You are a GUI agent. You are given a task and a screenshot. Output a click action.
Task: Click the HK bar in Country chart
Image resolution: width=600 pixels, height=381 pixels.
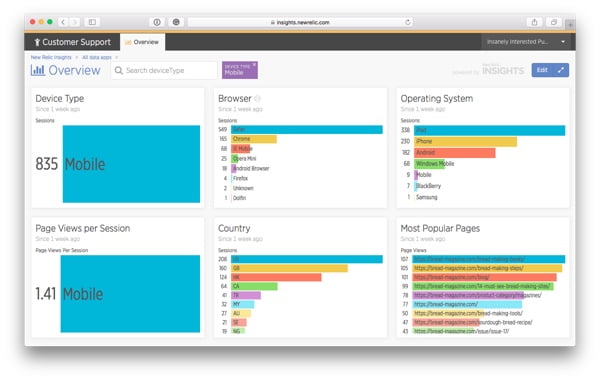pos(276,277)
